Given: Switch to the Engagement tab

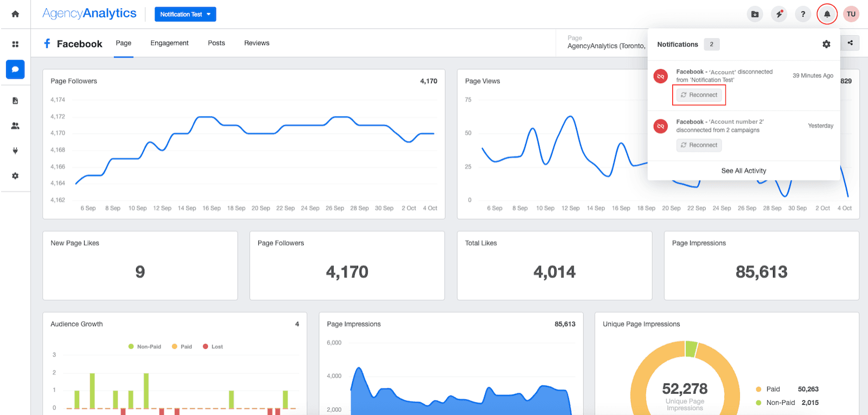Looking at the screenshot, I should pos(169,43).
